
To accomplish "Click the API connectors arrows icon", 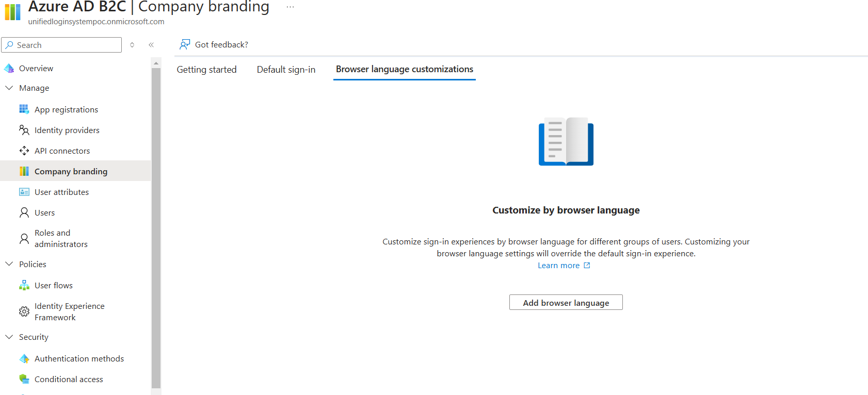I will click(24, 151).
